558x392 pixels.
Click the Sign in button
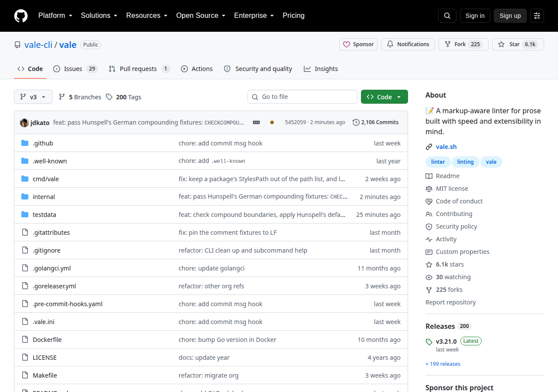pyautogui.click(x=475, y=16)
